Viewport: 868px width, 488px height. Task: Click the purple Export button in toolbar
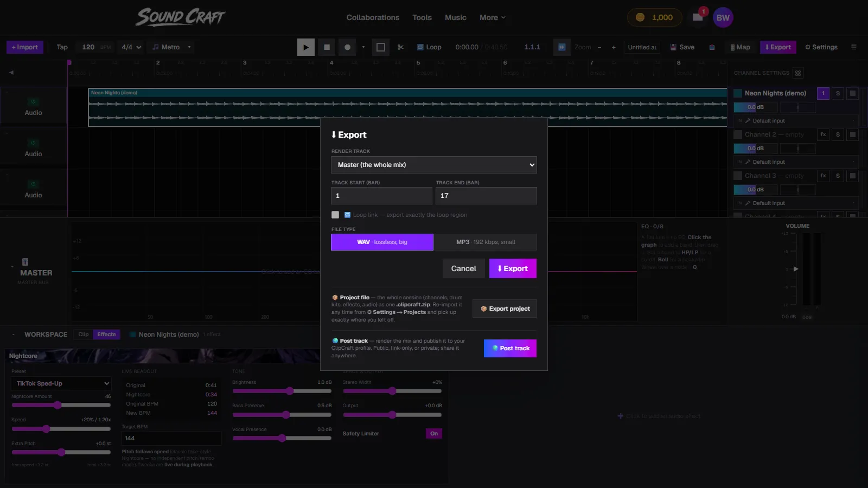tap(778, 47)
